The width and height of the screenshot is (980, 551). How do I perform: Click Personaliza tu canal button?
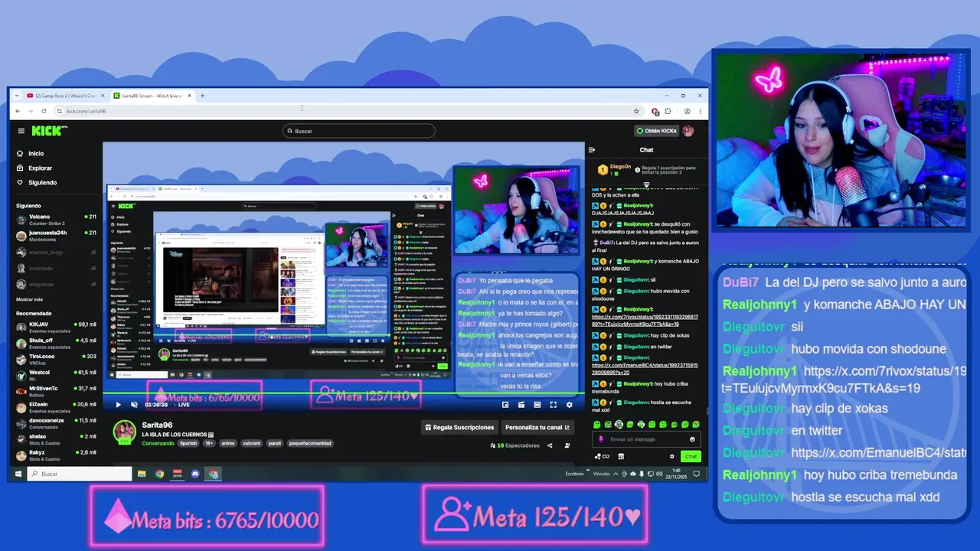pos(537,427)
